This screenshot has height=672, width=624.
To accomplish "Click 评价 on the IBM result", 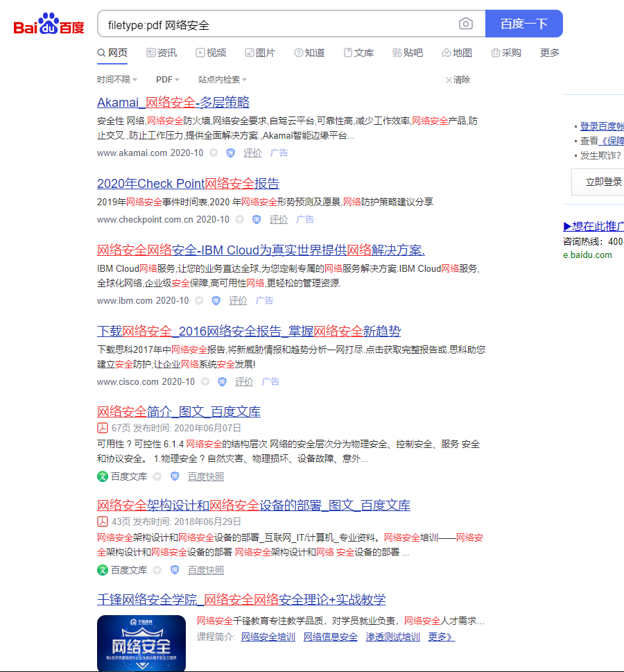I will coord(238,300).
